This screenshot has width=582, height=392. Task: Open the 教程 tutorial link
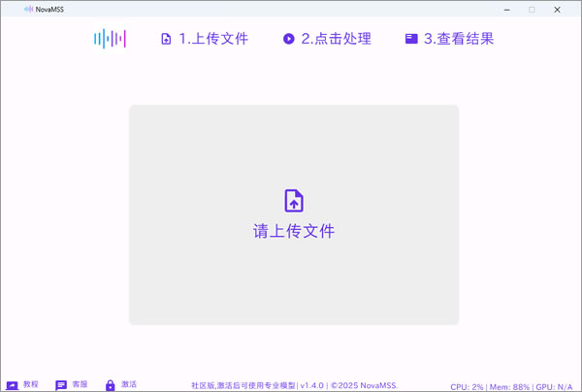(30, 384)
